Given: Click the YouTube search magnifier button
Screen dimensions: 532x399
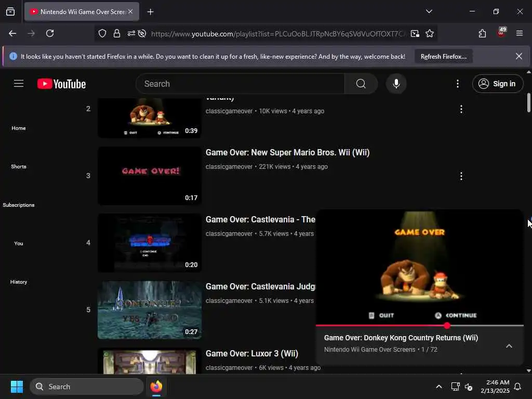Looking at the screenshot, I should click(361, 84).
